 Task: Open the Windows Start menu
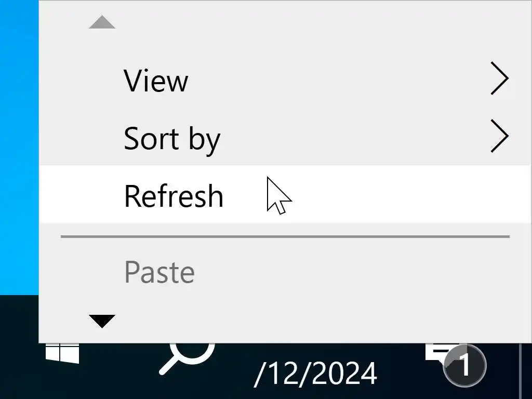click(62, 353)
